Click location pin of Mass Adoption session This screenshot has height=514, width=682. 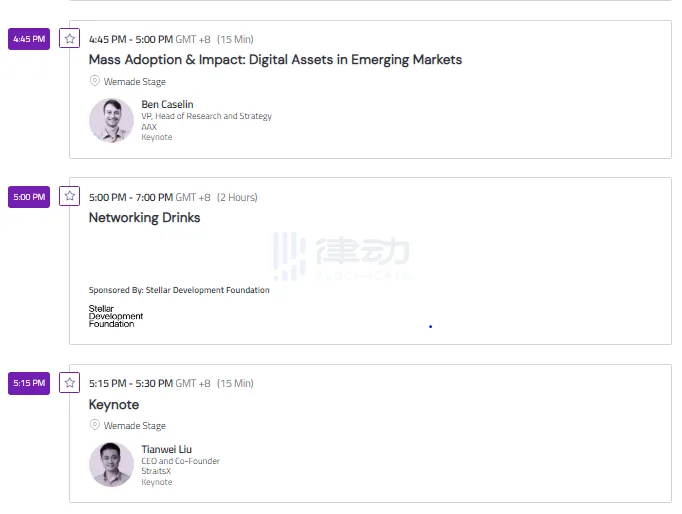(x=95, y=81)
